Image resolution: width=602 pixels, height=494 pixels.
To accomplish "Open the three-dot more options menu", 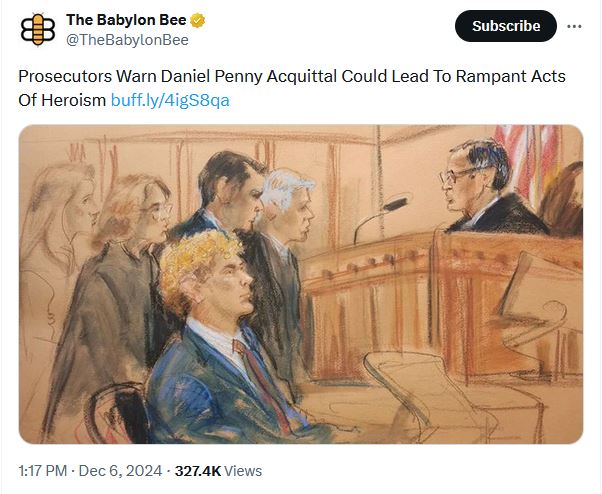I will (x=574, y=26).
